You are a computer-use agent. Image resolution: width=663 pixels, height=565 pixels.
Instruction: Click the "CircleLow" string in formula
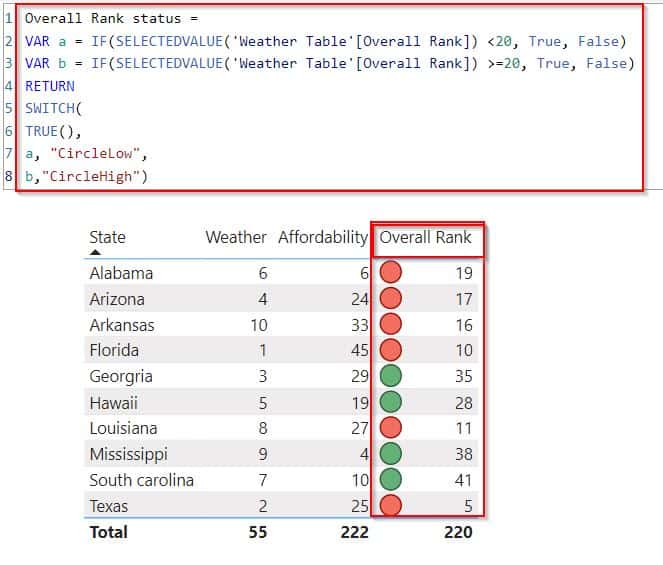click(94, 153)
